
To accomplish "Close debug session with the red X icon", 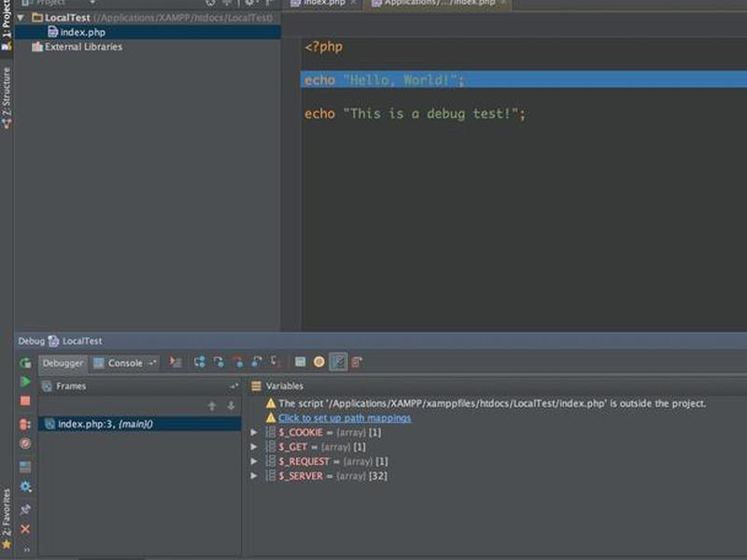I will [25, 529].
